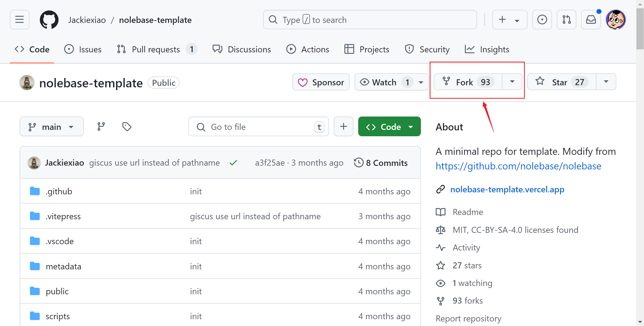Click the GitHub logo icon
Screen dimensions: 644x326
coord(49,20)
